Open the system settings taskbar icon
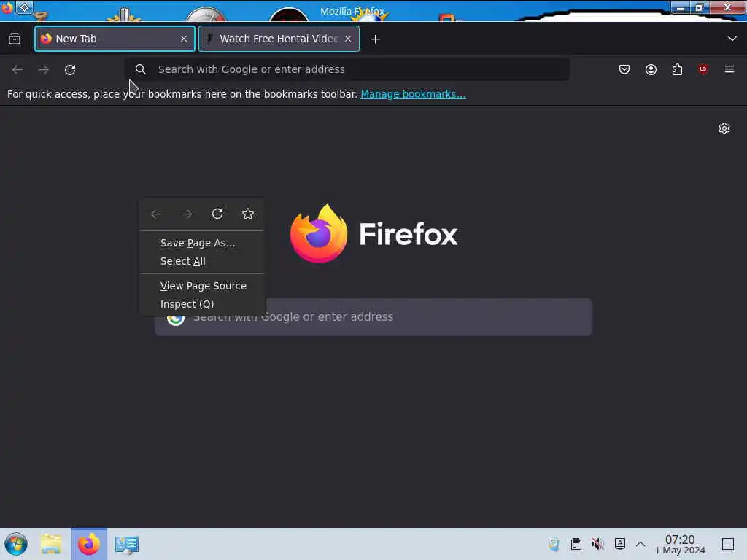 click(127, 544)
